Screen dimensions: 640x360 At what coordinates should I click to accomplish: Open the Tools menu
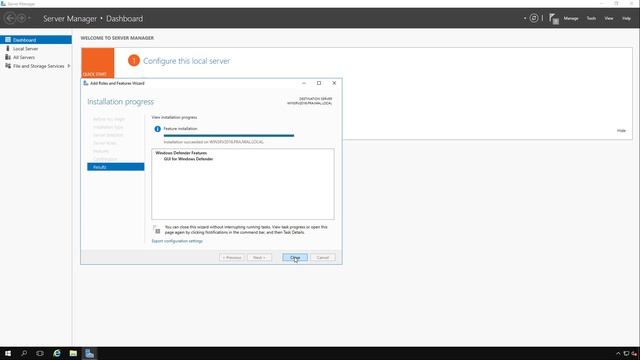591,18
